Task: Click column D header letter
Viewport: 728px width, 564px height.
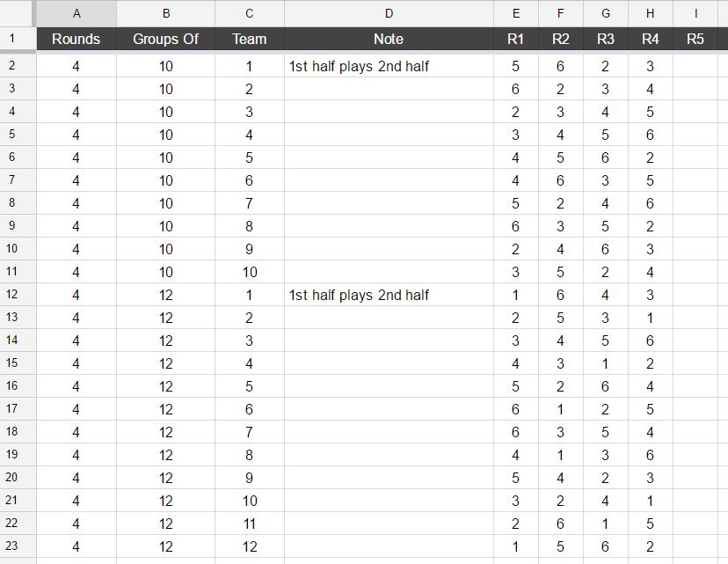Action: (389, 13)
